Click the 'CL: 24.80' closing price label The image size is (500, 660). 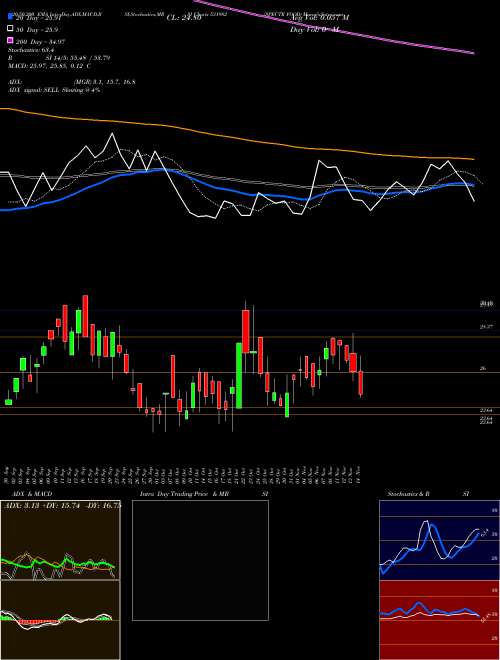184,18
